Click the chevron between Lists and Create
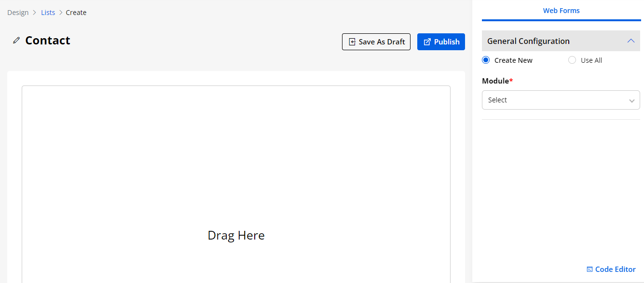 tap(61, 13)
